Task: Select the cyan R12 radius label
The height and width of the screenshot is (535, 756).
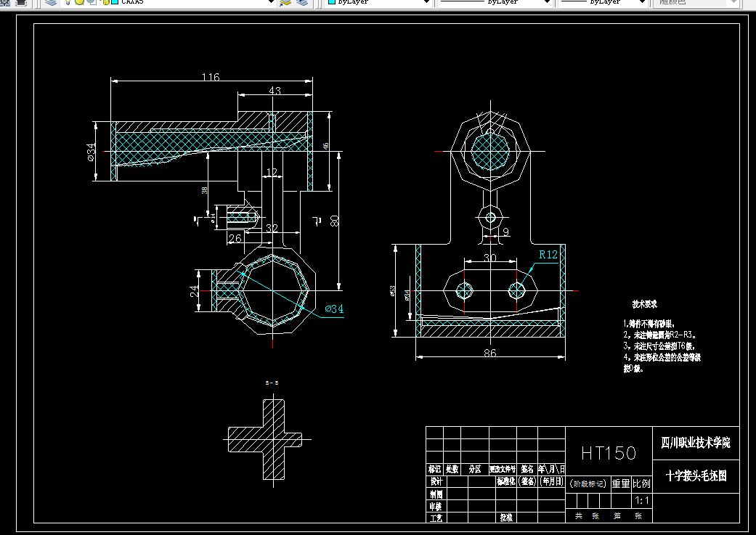Action: [x=548, y=255]
